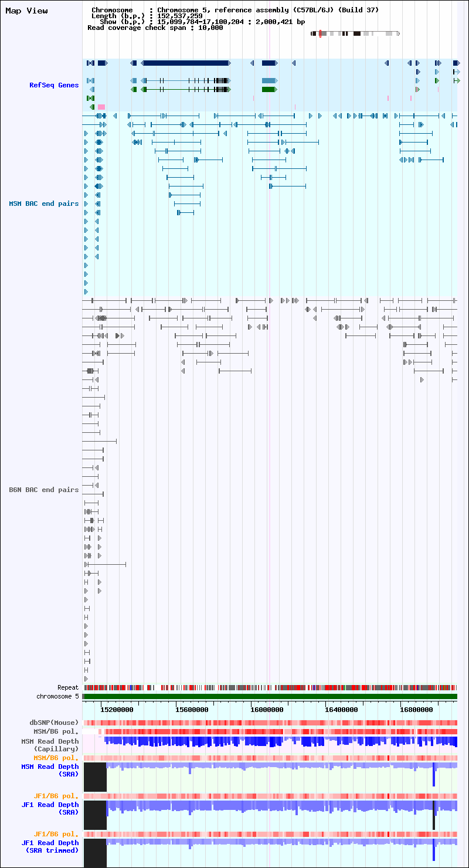
Task: Click the chromosome 5 label
Action: point(57,696)
